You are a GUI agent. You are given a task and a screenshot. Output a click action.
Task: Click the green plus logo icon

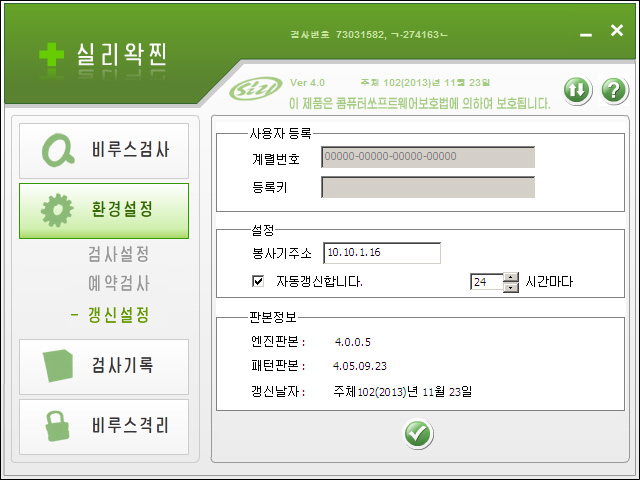51,54
